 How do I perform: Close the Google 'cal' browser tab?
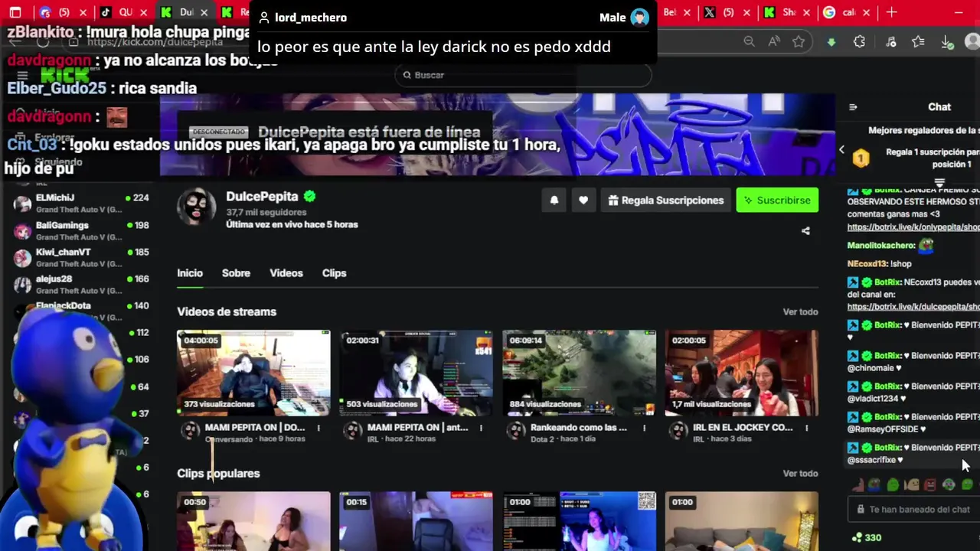coord(867,12)
